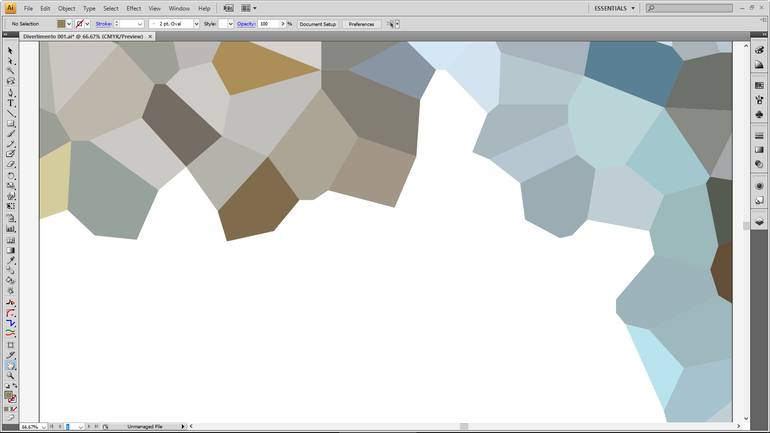Click the Opacity value field
The width and height of the screenshot is (770, 433).
coord(268,24)
